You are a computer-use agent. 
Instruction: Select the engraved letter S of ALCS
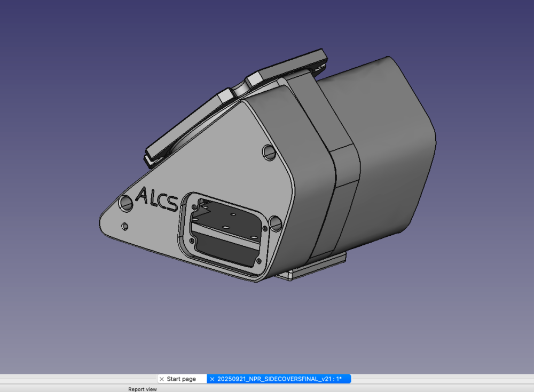point(171,203)
